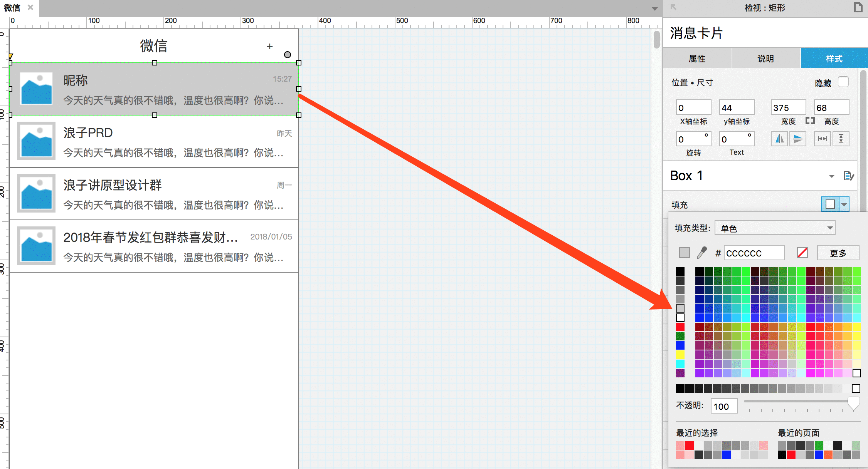Image resolution: width=868 pixels, height=469 pixels.
Task: Switch to the 样式 tab
Action: coord(834,59)
